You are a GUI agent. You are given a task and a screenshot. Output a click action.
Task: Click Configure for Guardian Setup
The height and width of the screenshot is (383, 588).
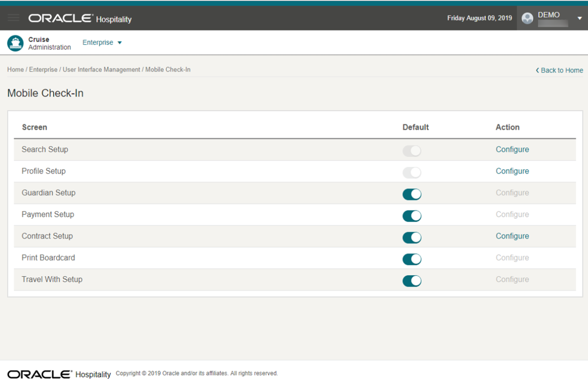point(512,193)
